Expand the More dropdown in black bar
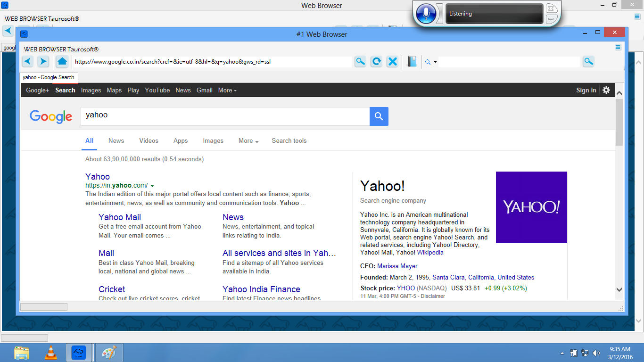 click(x=227, y=90)
